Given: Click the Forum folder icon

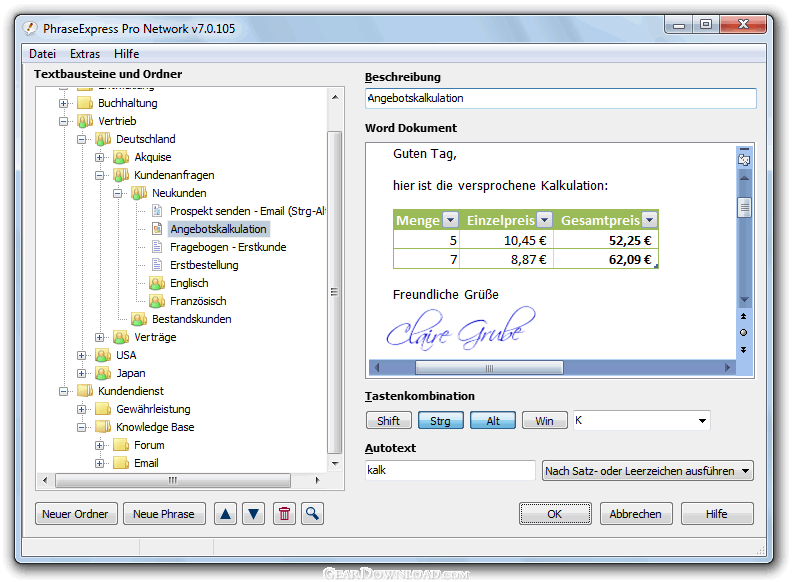Looking at the screenshot, I should point(121,445).
